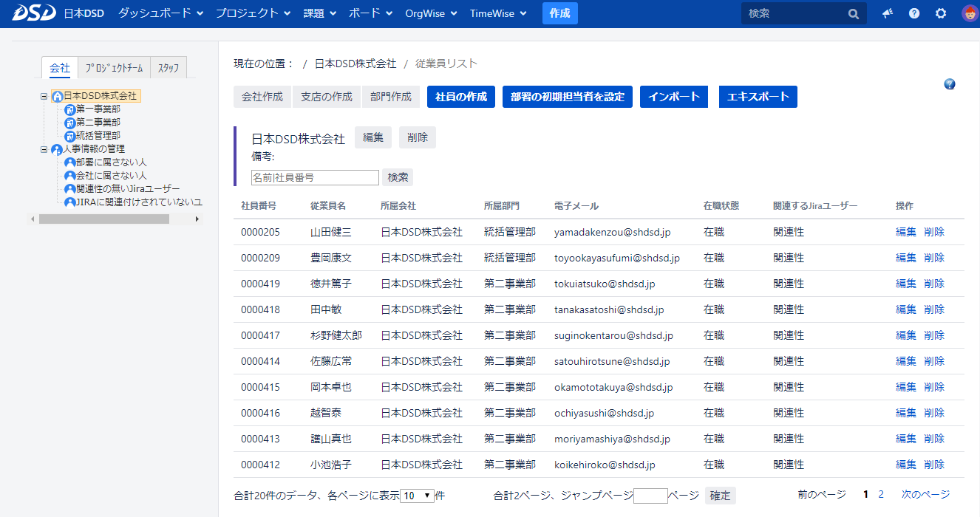Click the 作成 button in the header
The height and width of the screenshot is (517, 980).
click(560, 13)
